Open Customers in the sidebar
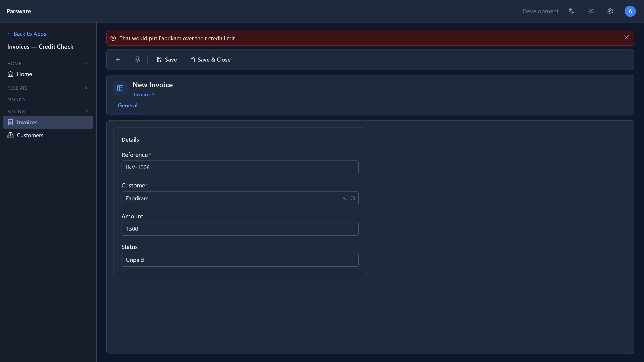644x362 pixels. pos(48,135)
